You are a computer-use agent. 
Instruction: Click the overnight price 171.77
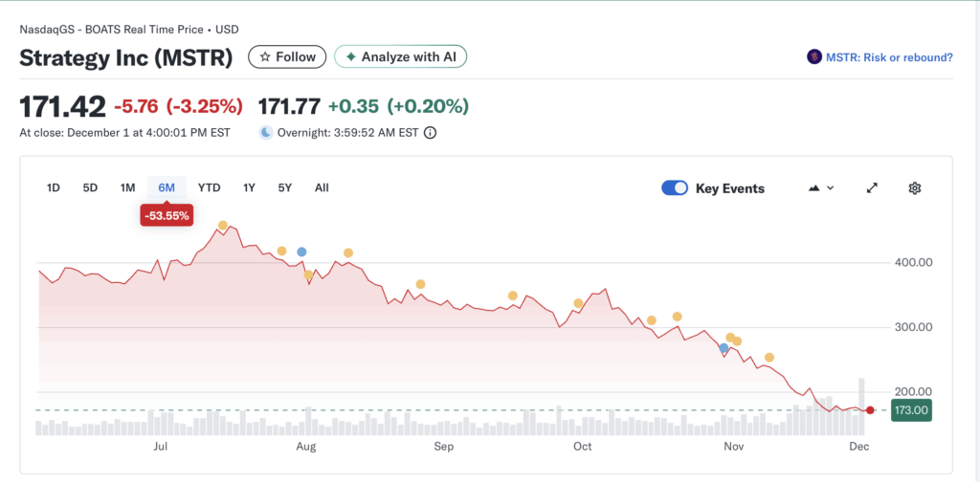tap(289, 106)
